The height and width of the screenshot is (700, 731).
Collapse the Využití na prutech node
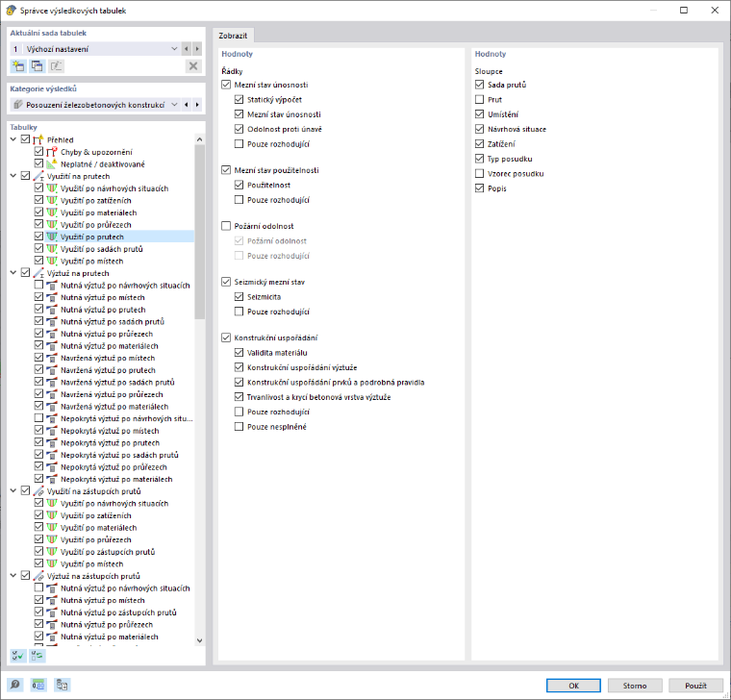(x=13, y=176)
